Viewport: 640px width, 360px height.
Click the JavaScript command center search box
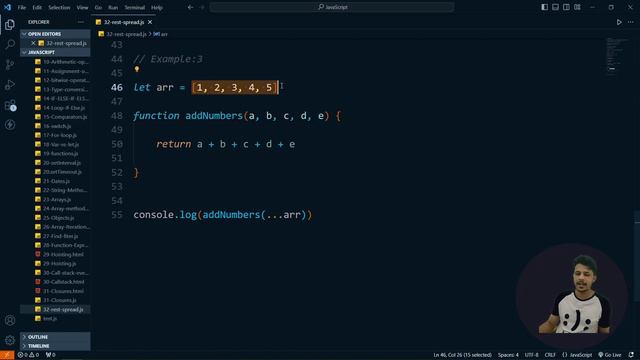[332, 7]
